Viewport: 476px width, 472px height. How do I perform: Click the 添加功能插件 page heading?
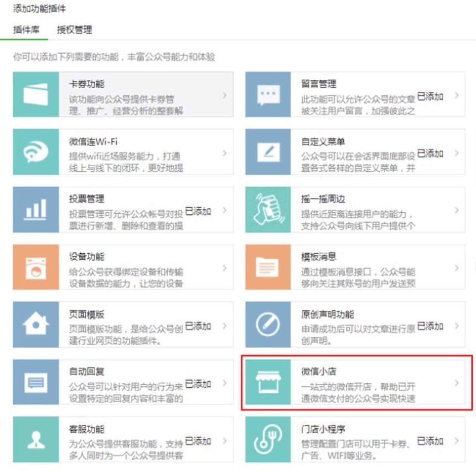tap(39, 8)
